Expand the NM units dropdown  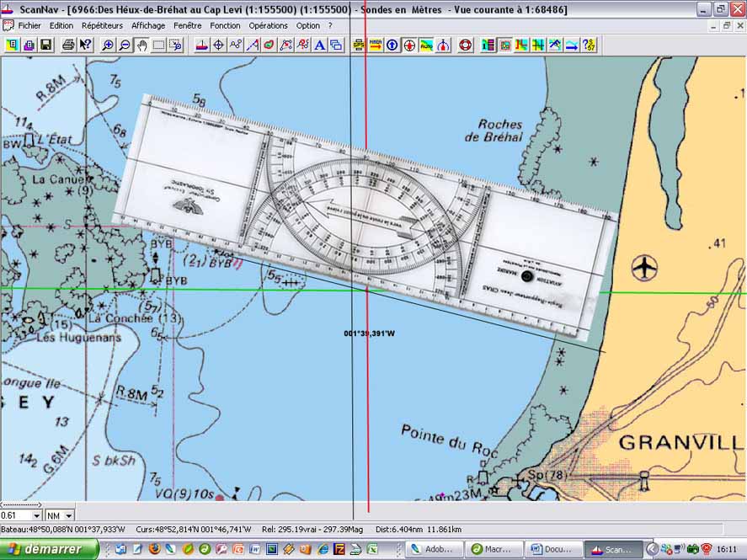pyautogui.click(x=68, y=515)
